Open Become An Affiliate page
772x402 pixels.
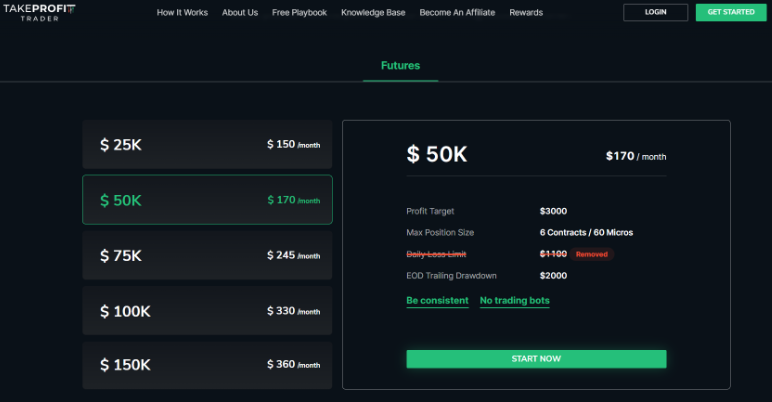click(457, 13)
